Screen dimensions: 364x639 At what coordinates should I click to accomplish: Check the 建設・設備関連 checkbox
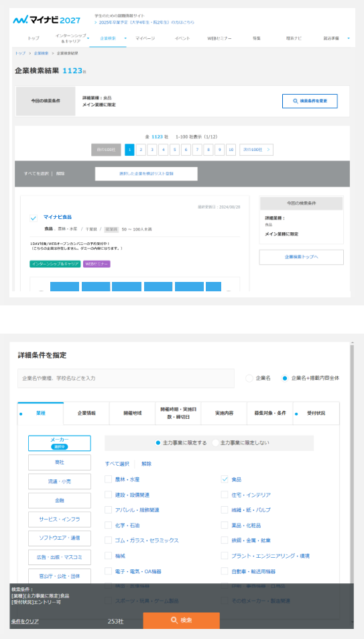108,495
